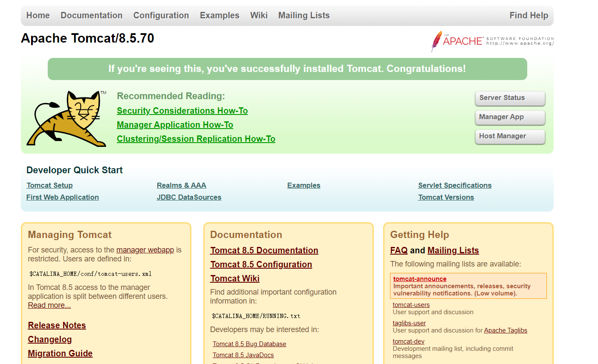Select Examples in the top navigation bar
The width and height of the screenshot is (598, 364).
point(220,15)
